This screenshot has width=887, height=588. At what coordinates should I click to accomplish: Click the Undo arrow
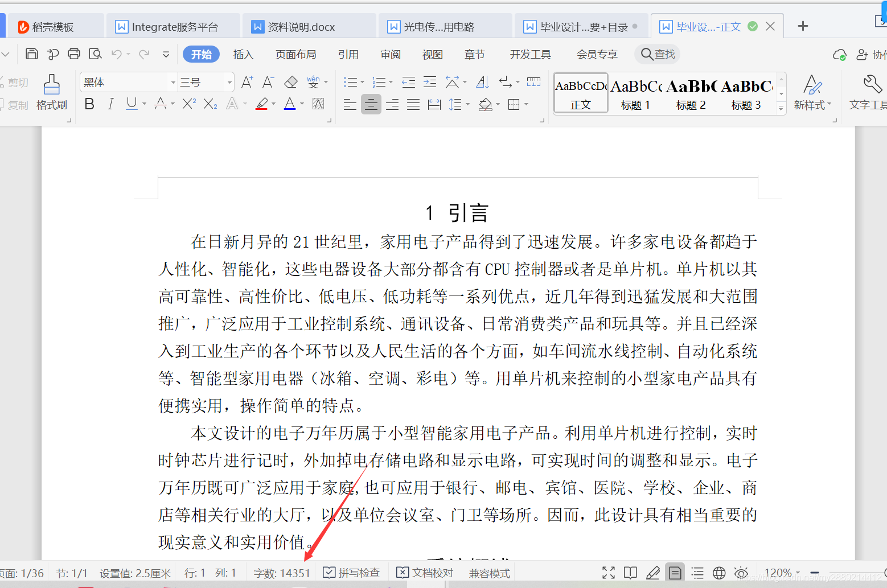(117, 54)
